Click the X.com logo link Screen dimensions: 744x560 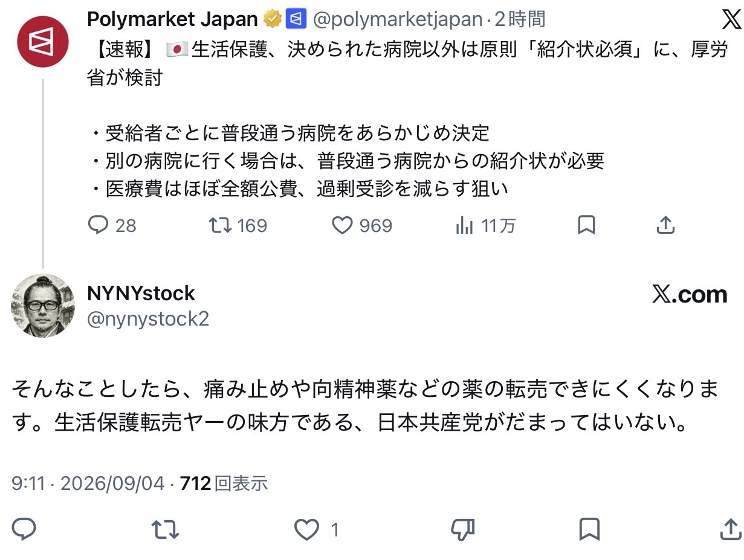[x=690, y=294]
